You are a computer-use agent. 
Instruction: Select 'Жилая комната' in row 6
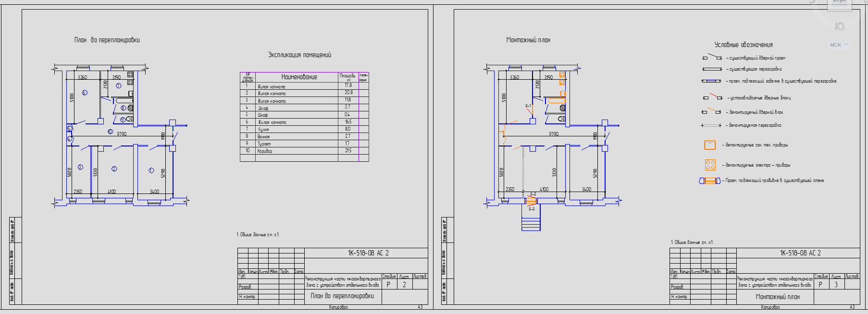click(x=272, y=122)
